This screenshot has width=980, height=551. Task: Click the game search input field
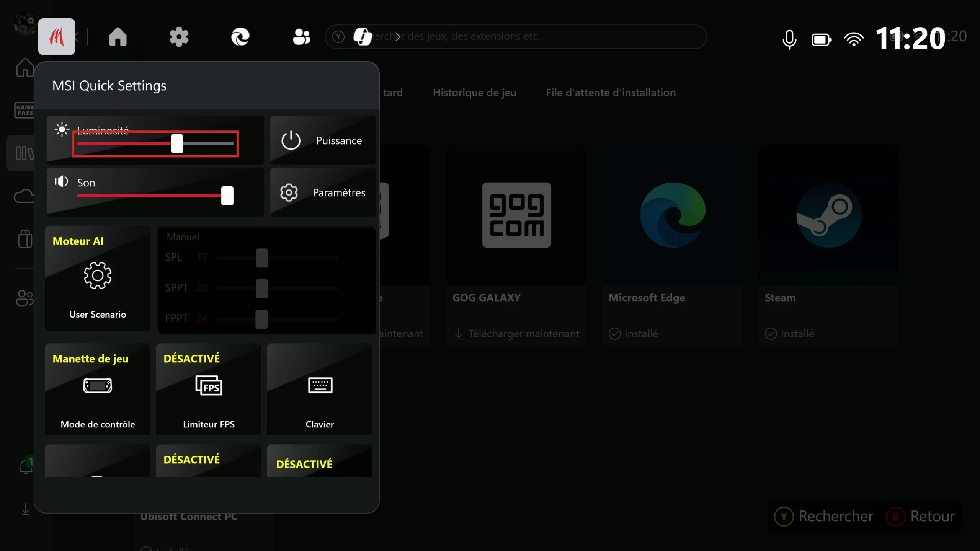(x=536, y=36)
